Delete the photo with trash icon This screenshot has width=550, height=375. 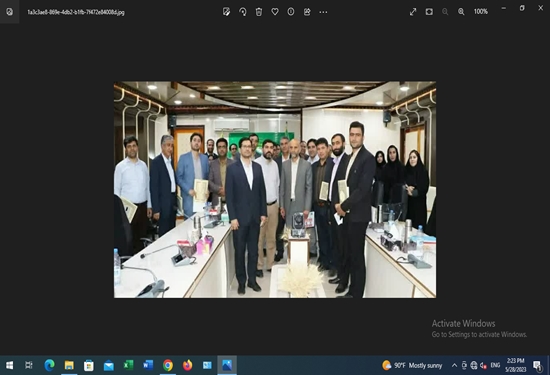pyautogui.click(x=259, y=12)
